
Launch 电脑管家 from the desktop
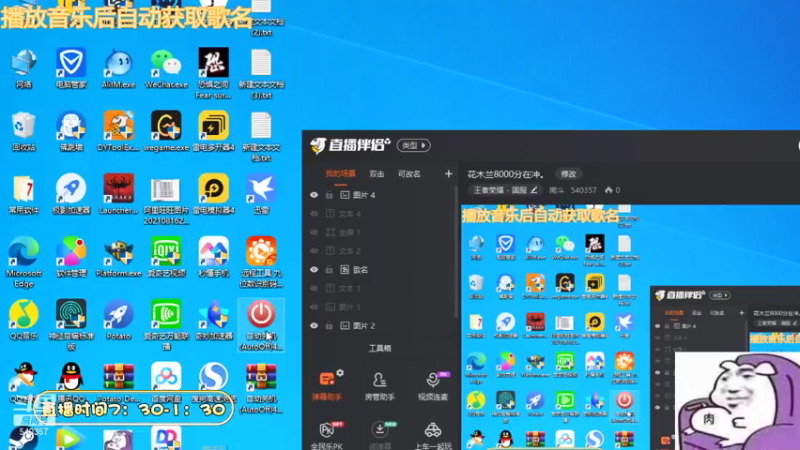pos(71,68)
